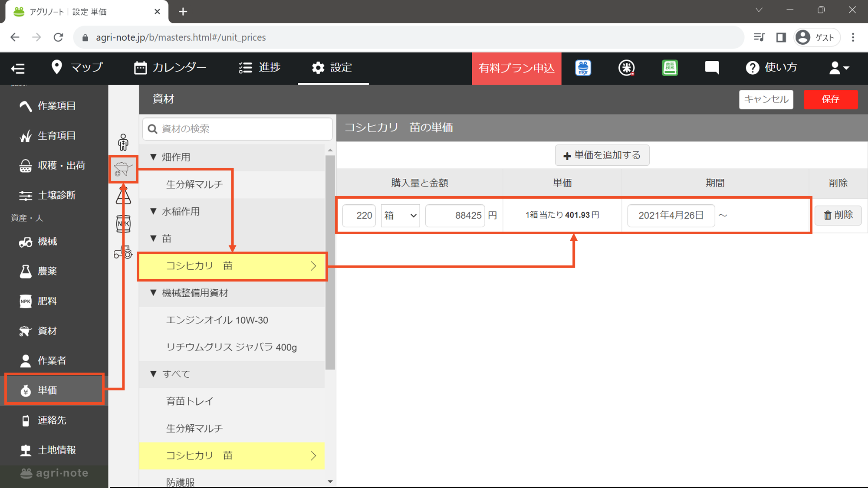Collapse the 水稲作用 group
868x488 pixels.
[153, 211]
